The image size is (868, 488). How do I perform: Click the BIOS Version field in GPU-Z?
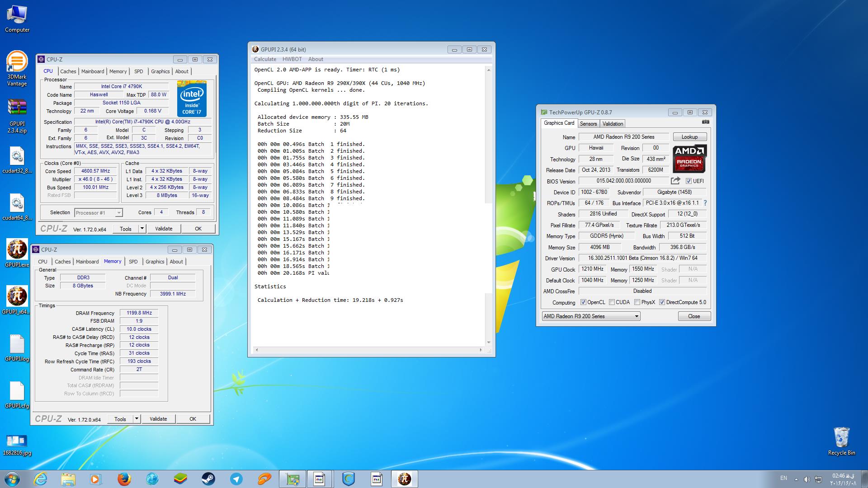623,181
